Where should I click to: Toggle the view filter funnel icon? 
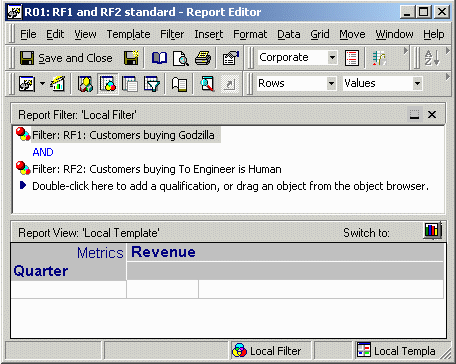point(152,84)
